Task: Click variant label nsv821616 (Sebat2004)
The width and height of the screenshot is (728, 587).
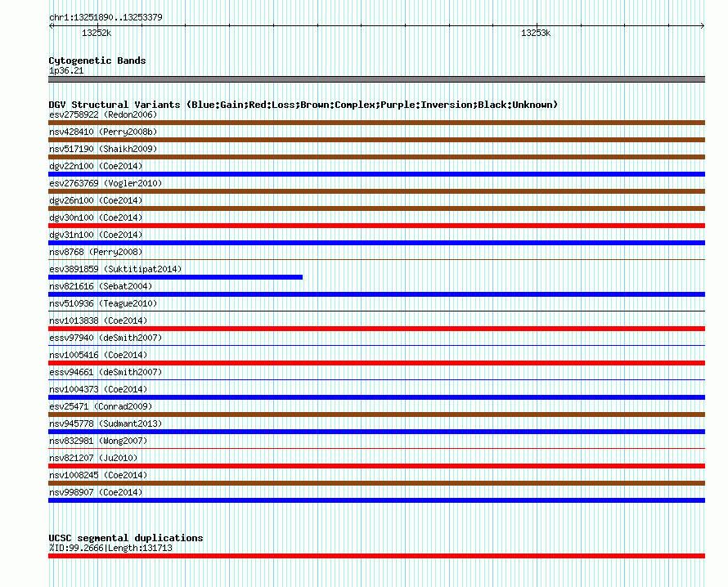Action: (x=101, y=286)
